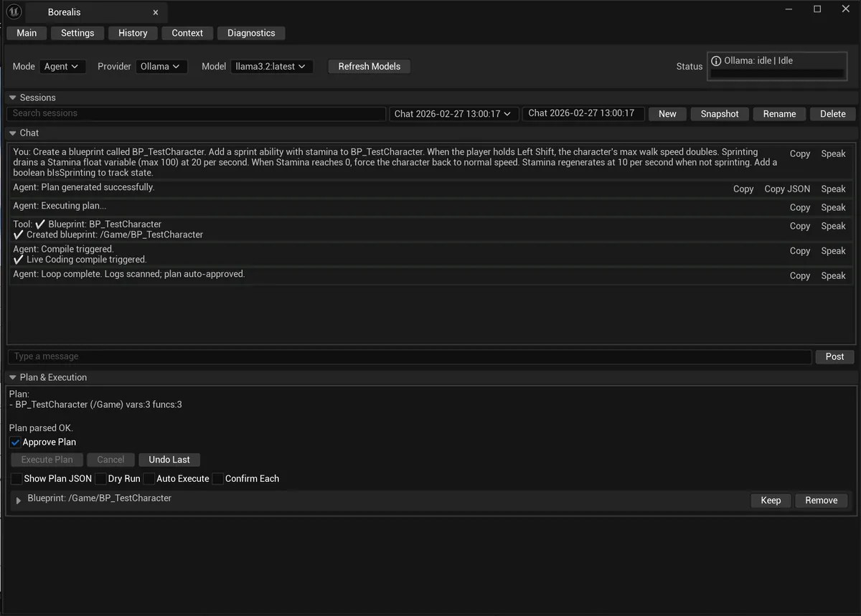Delete the current session
This screenshot has height=616, width=861.
(x=833, y=113)
